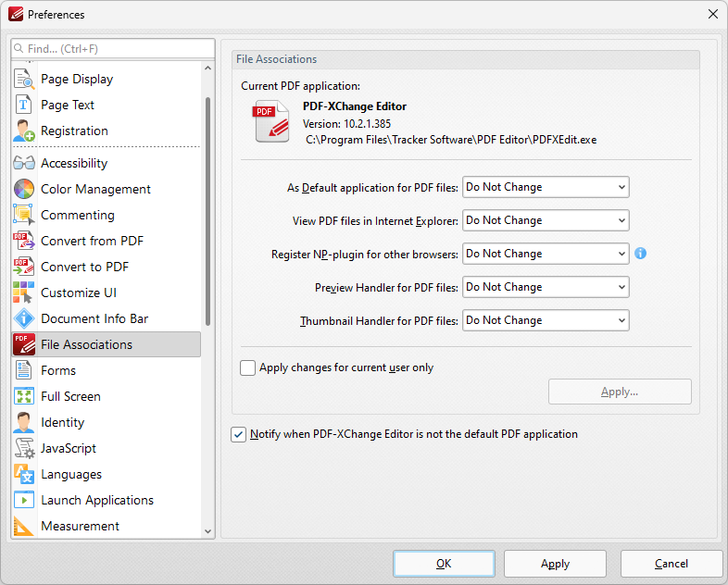Click the scroll up arrow in category list
Viewport: 728px width, 585px height.
[x=208, y=68]
